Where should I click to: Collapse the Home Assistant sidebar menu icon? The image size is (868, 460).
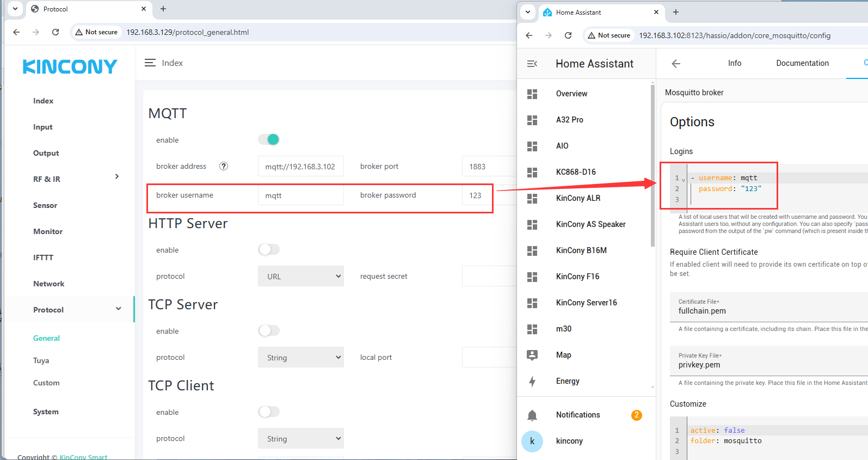point(532,64)
